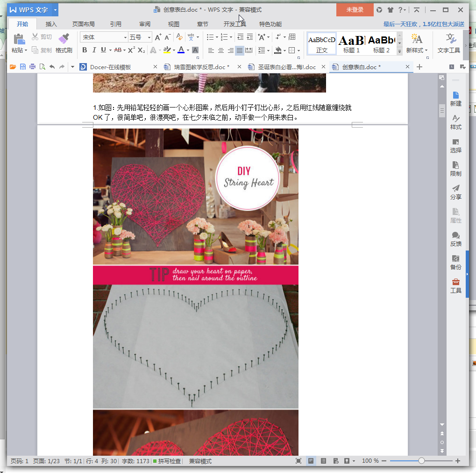476x473 pixels.
Task: Switch to page layout view in status bar
Action: 311,461
